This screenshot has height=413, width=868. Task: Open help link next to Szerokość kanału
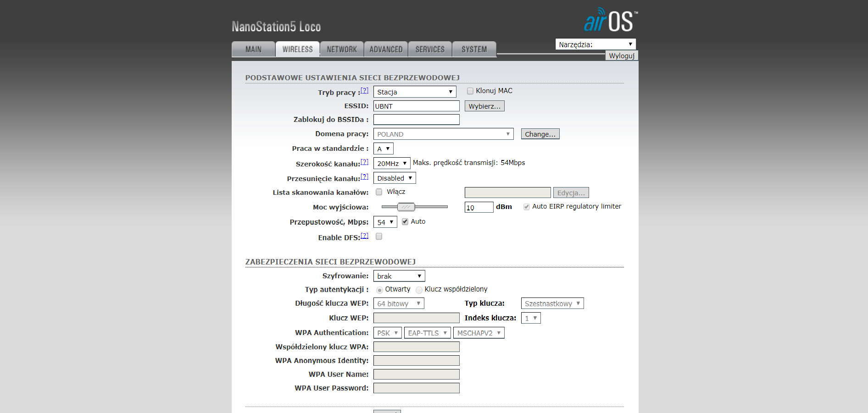coord(364,162)
